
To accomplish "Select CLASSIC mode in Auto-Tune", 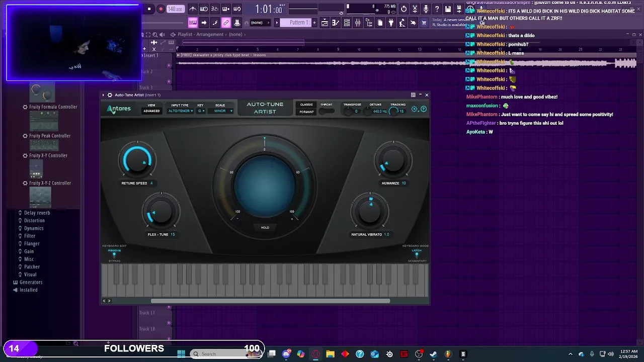I will click(x=306, y=105).
